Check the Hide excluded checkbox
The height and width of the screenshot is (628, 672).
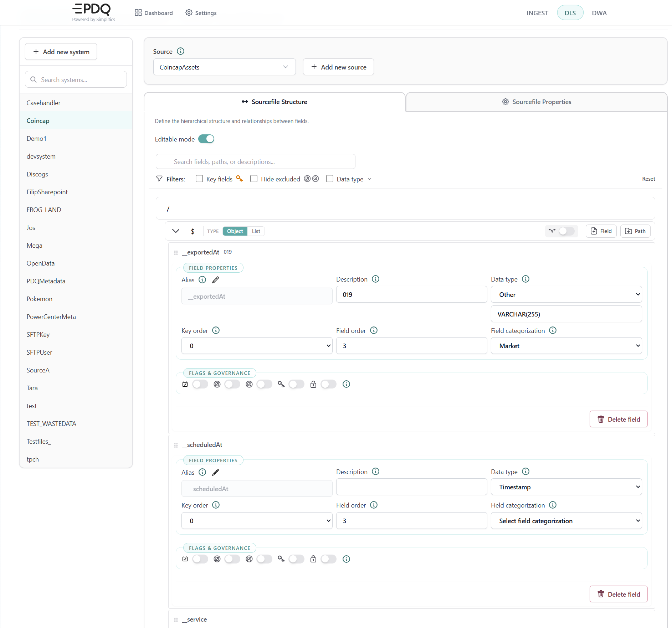254,179
